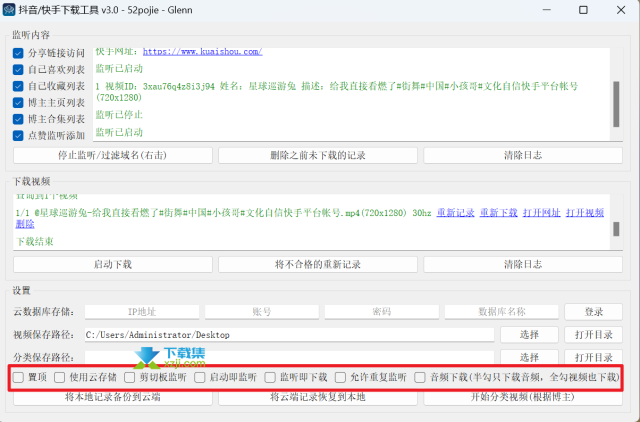Click 删除之前未下载的记录 button
The image size is (640, 422).
click(318, 155)
